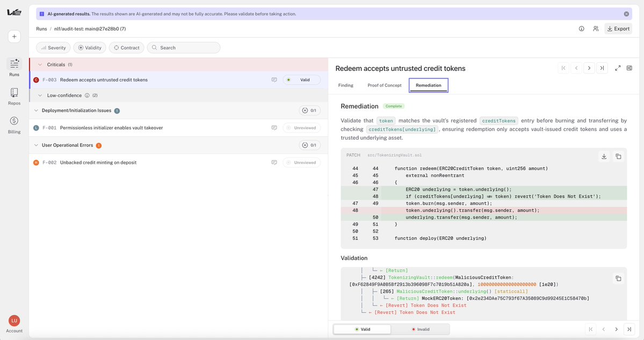Focus the Search findings field
644x340 pixels.
(184, 48)
